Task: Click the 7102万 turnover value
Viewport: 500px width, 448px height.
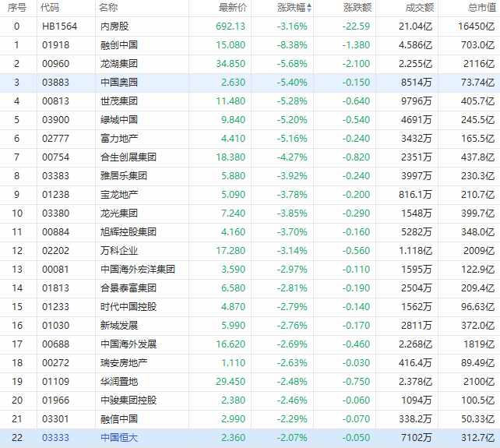Action: (x=417, y=437)
